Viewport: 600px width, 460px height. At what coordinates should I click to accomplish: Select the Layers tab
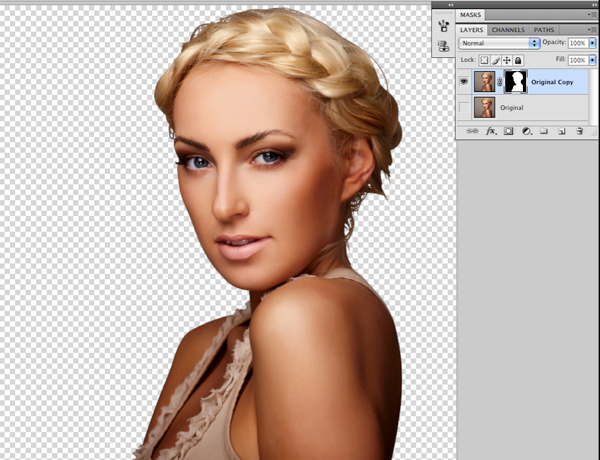[471, 29]
